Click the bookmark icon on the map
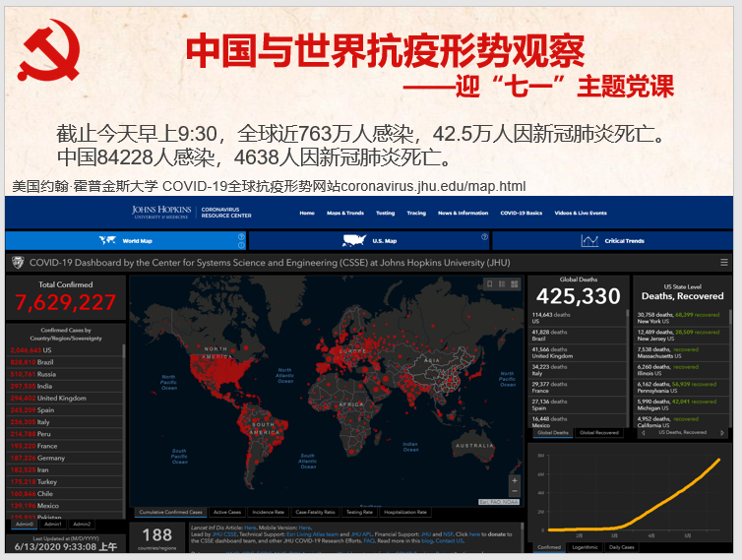Viewport: 742px width, 560px height. 489,284
